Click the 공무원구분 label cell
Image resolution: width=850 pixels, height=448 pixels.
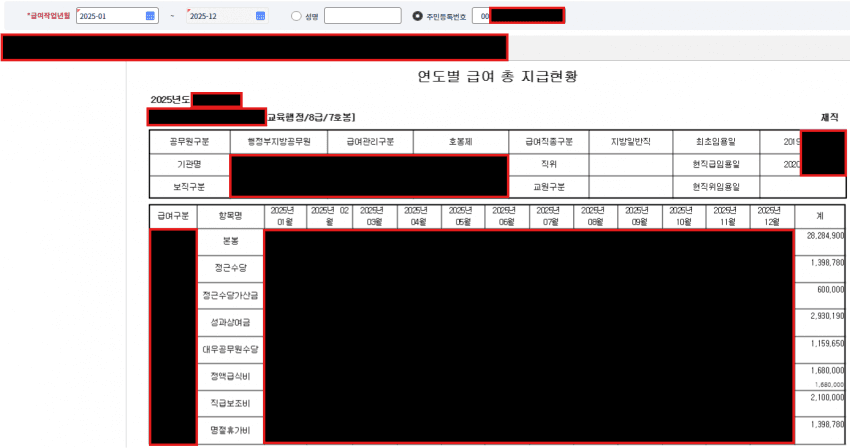click(x=189, y=142)
